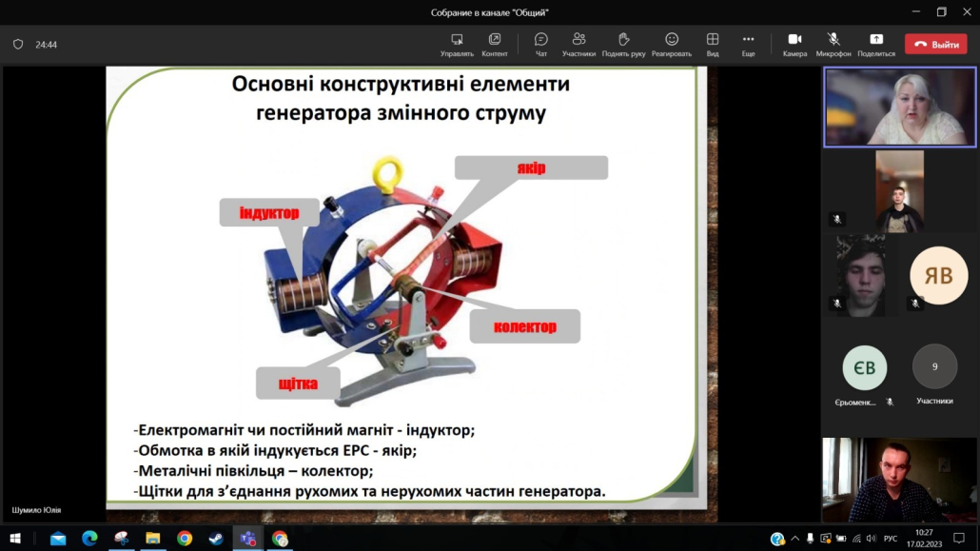Open Microsoft Teams from the taskbar
Viewport: 980px width, 551px height.
(x=247, y=539)
